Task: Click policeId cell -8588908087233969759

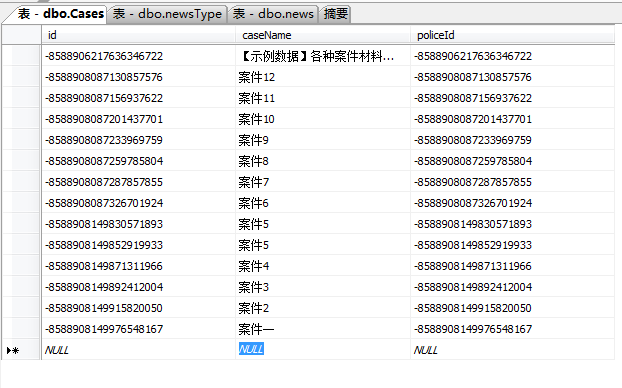Action: click(513, 140)
